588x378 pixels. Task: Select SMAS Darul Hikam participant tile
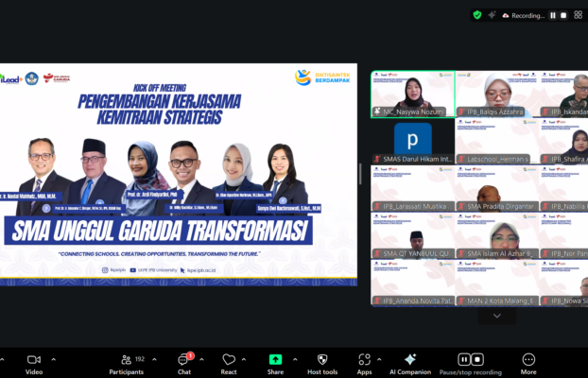[x=413, y=142]
